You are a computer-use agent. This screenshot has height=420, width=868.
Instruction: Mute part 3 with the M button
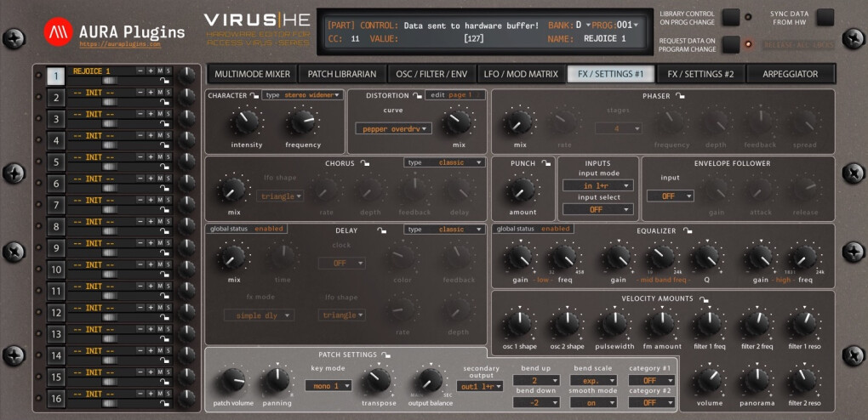pos(159,115)
